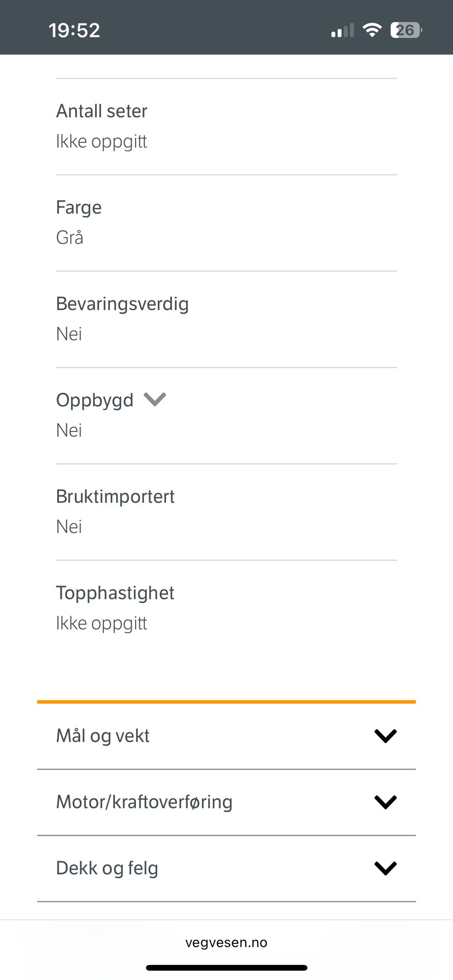Click Ikke oppgitt under Topphastighet
453x980 pixels.
coord(101,623)
